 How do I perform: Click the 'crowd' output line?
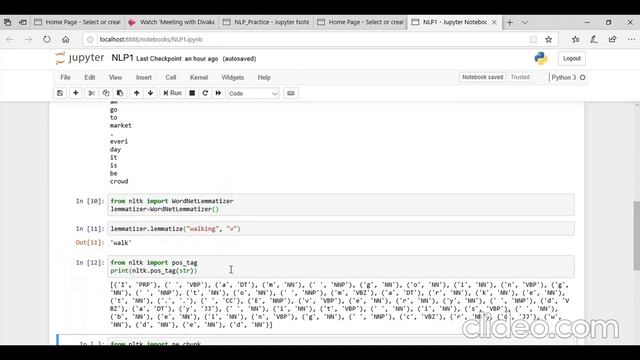[119, 181]
